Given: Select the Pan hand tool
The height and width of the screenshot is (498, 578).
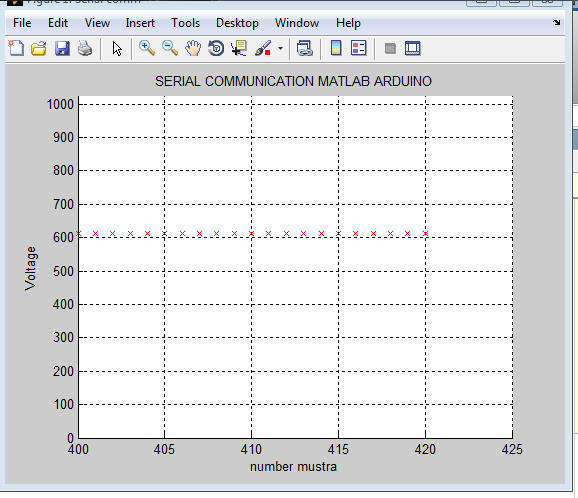Looking at the screenshot, I should tap(193, 48).
